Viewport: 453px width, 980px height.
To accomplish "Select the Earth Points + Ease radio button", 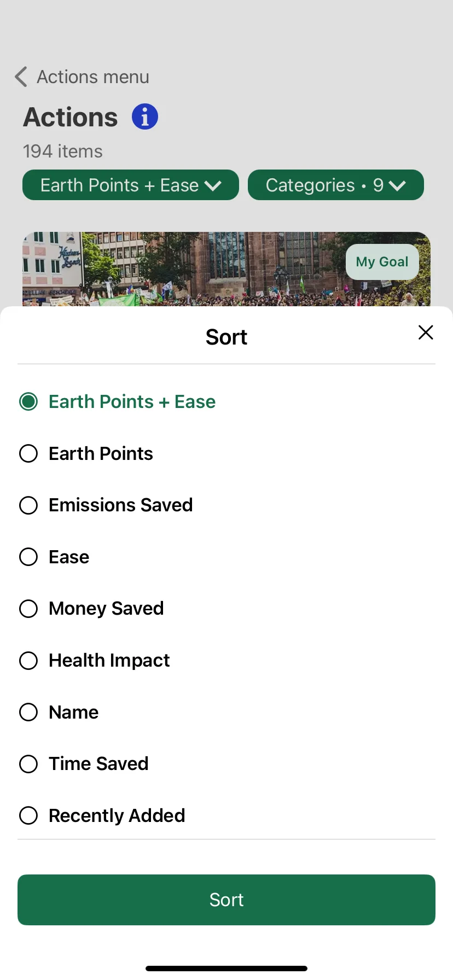I will [x=28, y=402].
